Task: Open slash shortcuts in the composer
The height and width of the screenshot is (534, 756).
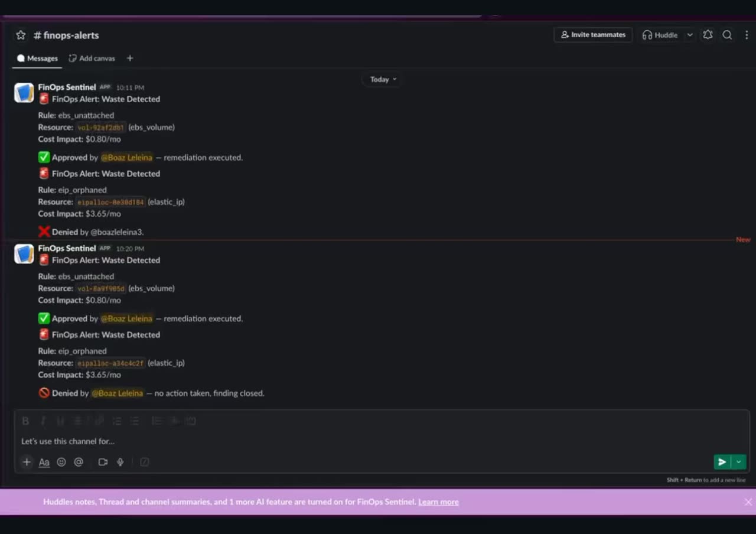Action: click(x=145, y=462)
